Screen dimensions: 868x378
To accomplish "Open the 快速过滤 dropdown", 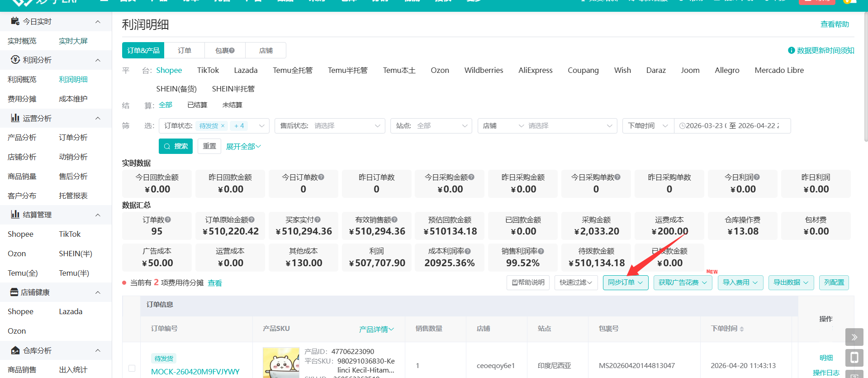I will (575, 282).
